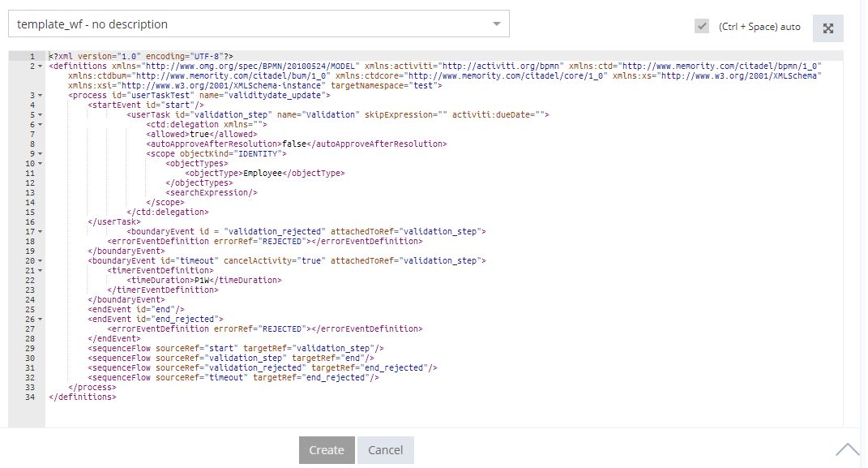Click the scroll-to-top chevron icon
The width and height of the screenshot is (868, 468).
(x=848, y=449)
